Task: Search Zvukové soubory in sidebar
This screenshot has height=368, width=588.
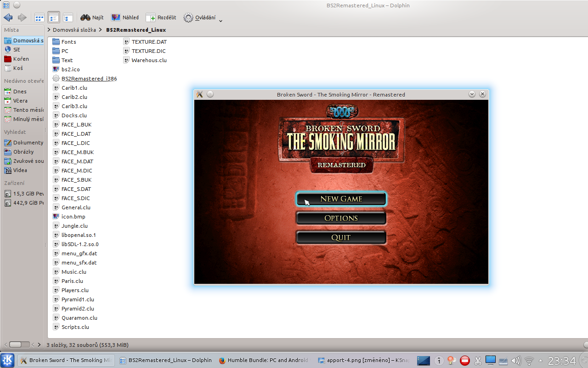Action: click(23, 161)
